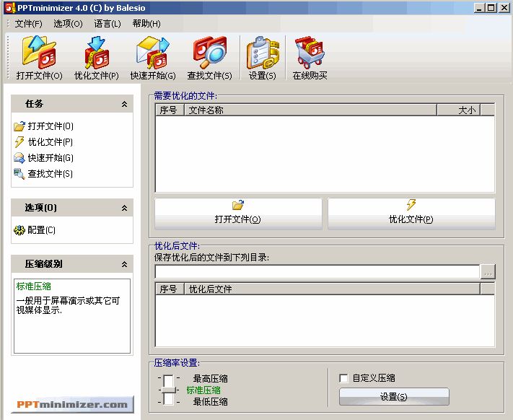Open 配置(C) in the 选项 panel
Image resolution: width=513 pixels, height=420 pixels.
[x=35, y=230]
